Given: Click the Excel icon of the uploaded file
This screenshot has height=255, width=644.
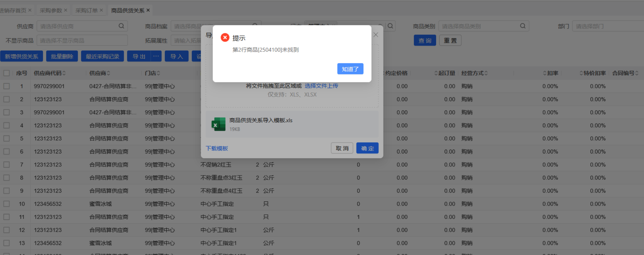Looking at the screenshot, I should tap(218, 124).
